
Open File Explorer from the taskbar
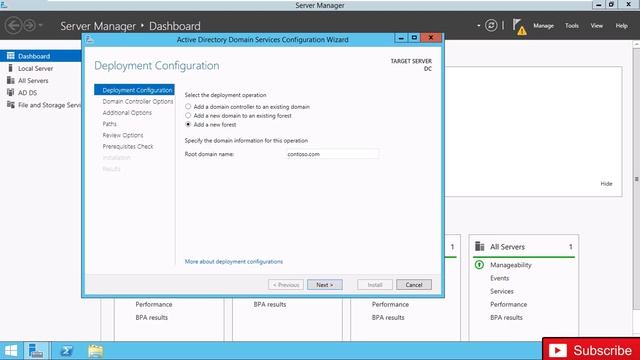point(96,351)
